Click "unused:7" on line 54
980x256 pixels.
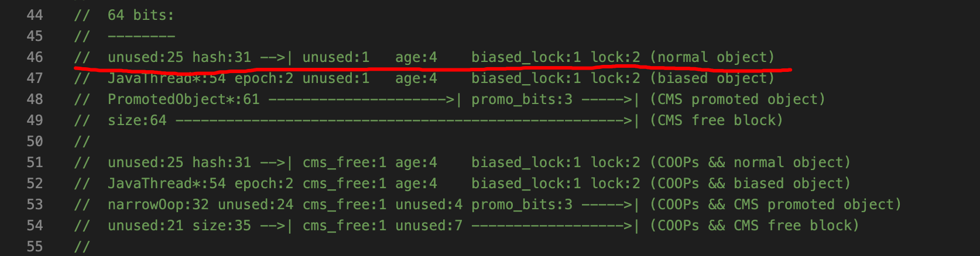click(429, 226)
